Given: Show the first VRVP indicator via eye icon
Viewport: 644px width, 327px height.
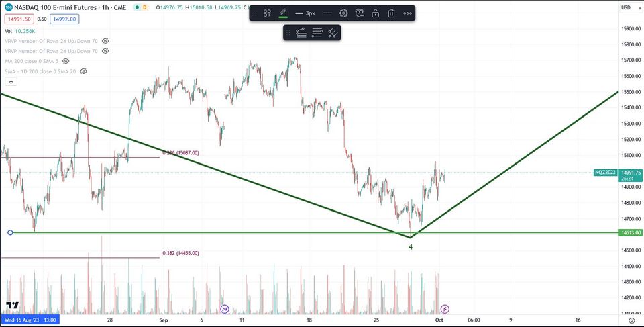Looking at the screenshot, I should coord(105,41).
